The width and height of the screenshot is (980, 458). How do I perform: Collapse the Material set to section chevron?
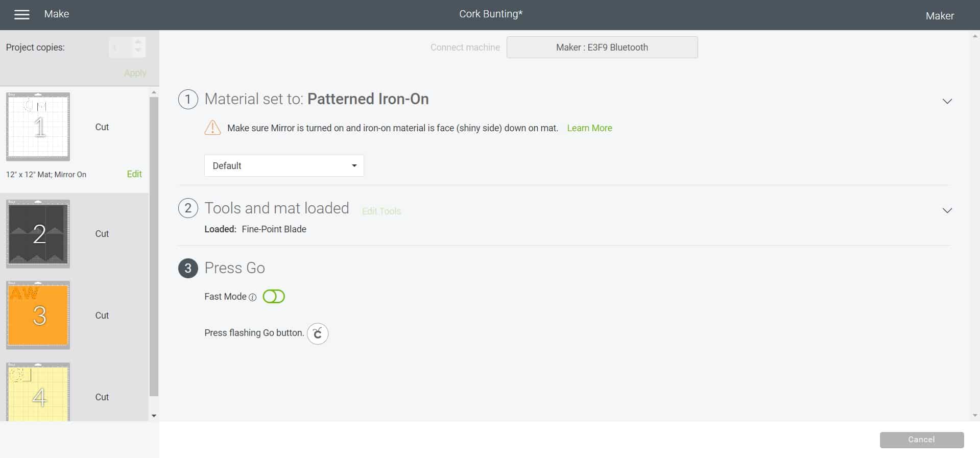pos(947,101)
